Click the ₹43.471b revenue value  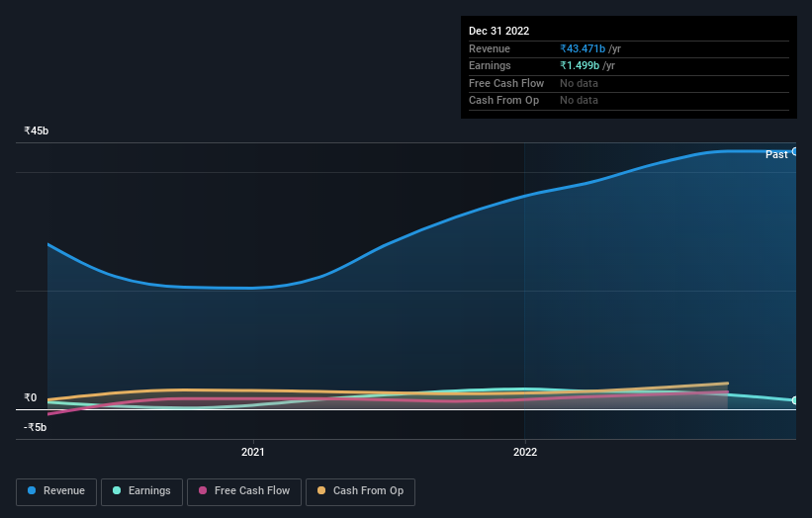click(x=583, y=48)
